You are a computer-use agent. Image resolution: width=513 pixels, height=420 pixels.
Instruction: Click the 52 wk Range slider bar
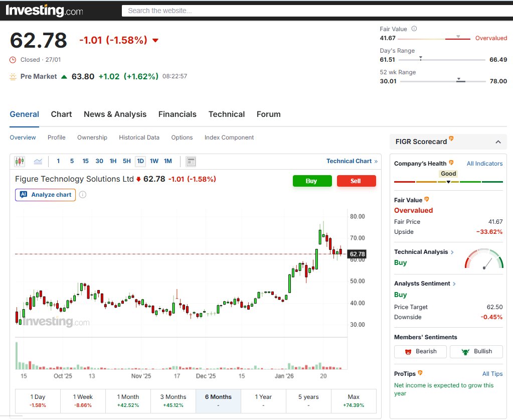coord(443,81)
